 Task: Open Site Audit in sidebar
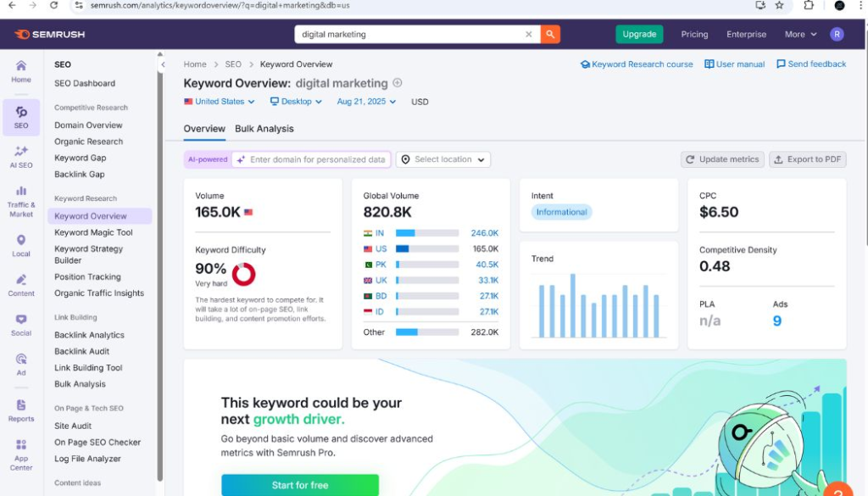click(x=73, y=426)
